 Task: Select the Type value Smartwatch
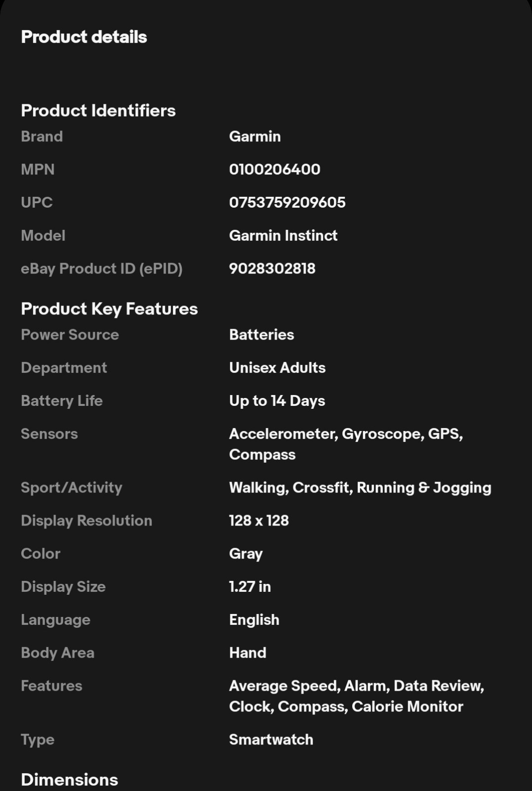pyautogui.click(x=271, y=740)
